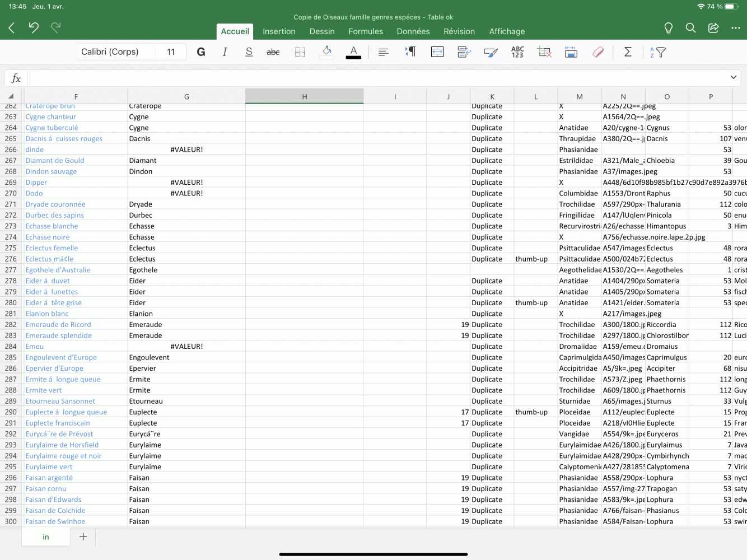Screen dimensions: 747x560
Task: Click the eraser Clear icon
Action: [598, 52]
